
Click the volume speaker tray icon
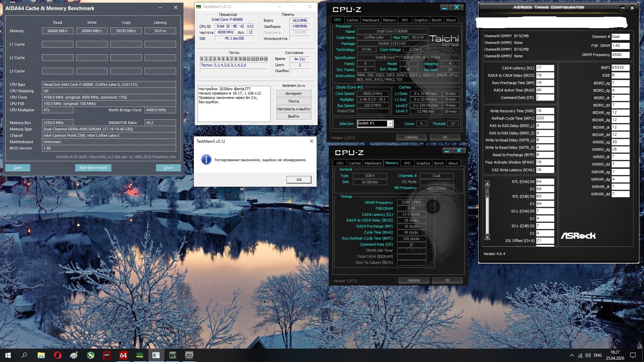point(588,355)
